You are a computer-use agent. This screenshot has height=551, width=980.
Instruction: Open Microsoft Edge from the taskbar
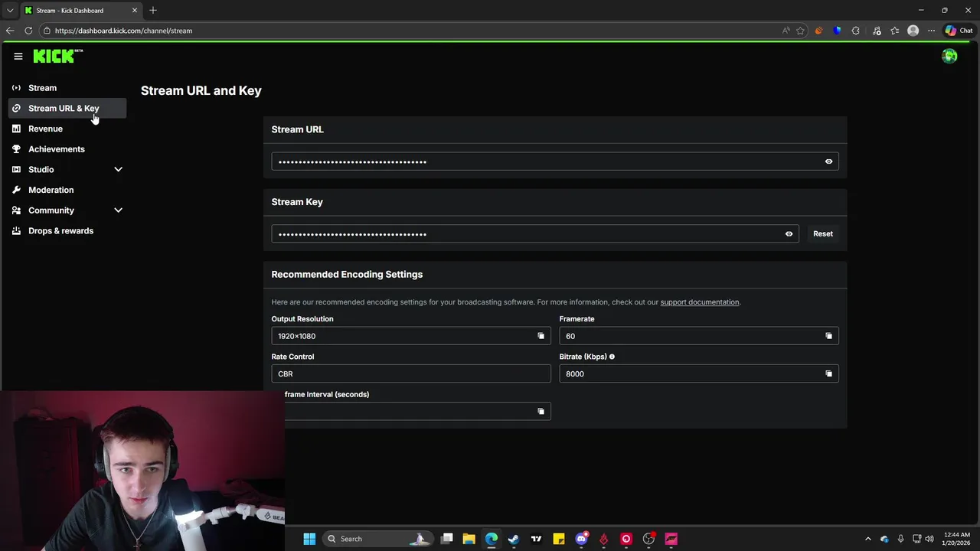[x=492, y=539]
